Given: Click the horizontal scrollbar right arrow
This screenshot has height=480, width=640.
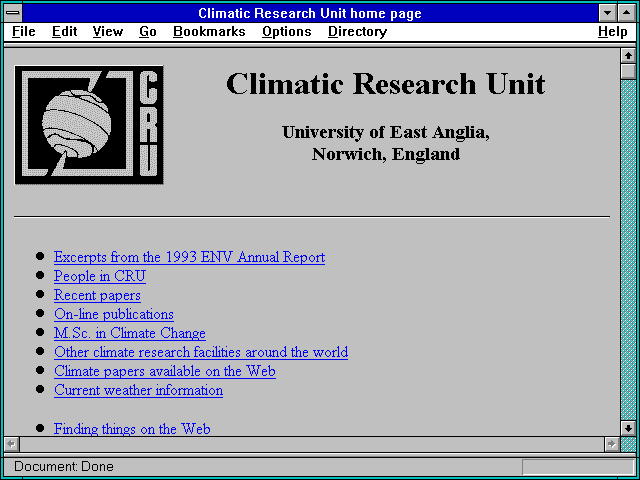Looking at the screenshot, I should point(611,444).
